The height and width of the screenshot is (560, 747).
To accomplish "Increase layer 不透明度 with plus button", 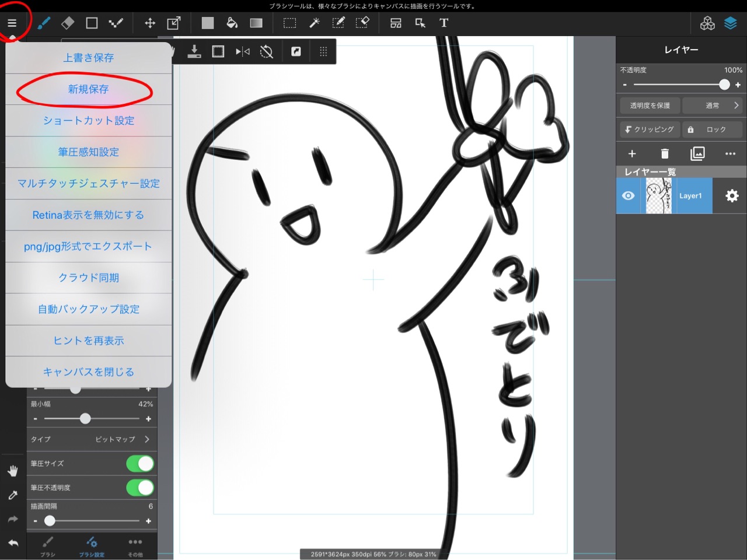I will [738, 85].
